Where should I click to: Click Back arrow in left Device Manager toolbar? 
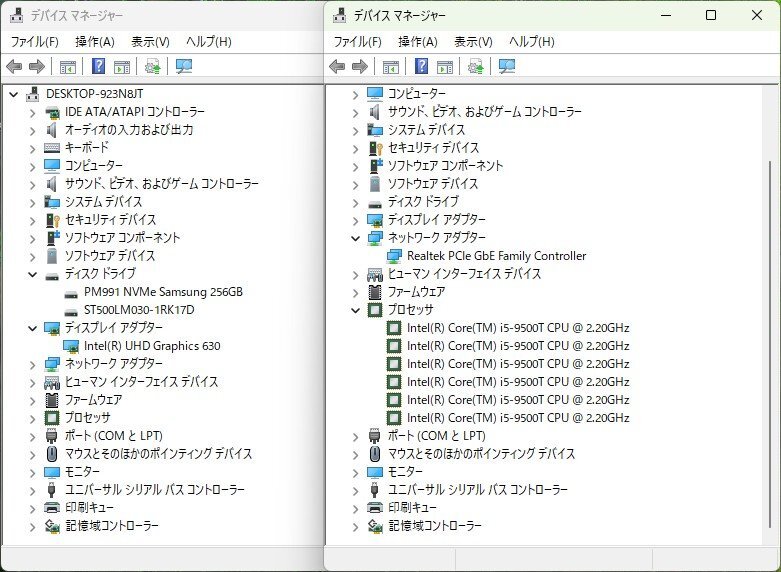(14, 66)
